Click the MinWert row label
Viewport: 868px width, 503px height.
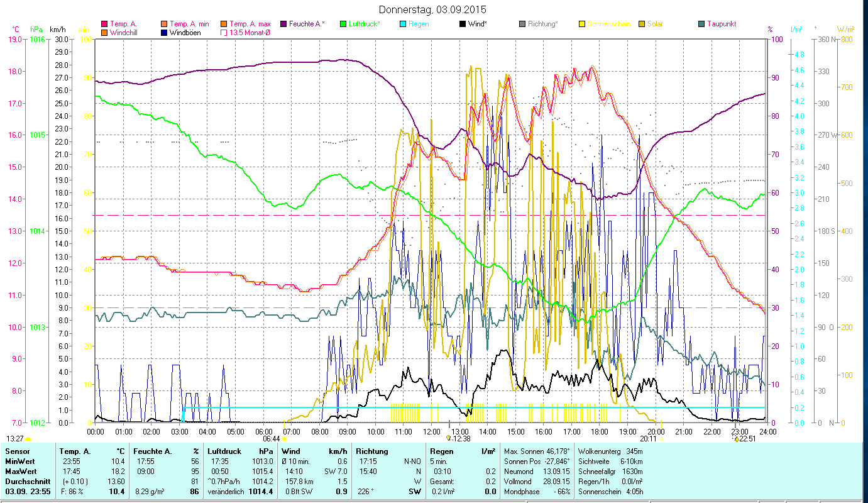[x=20, y=461]
